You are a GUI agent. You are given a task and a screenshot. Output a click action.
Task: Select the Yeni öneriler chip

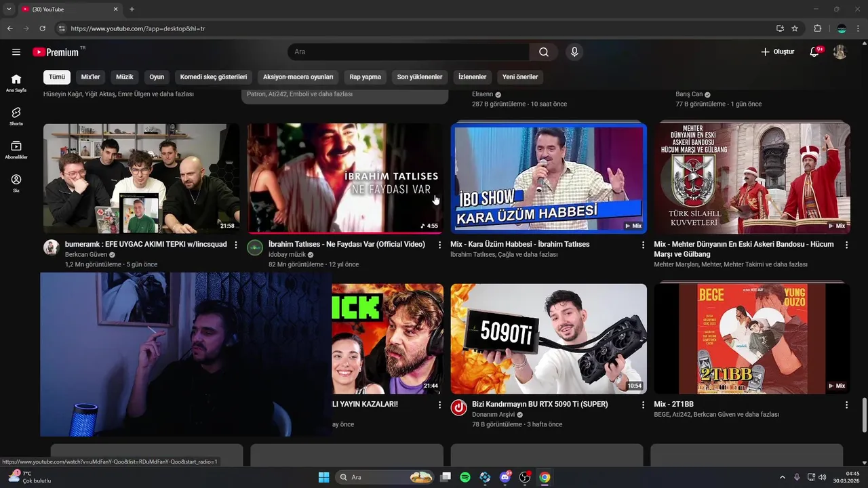(x=520, y=77)
